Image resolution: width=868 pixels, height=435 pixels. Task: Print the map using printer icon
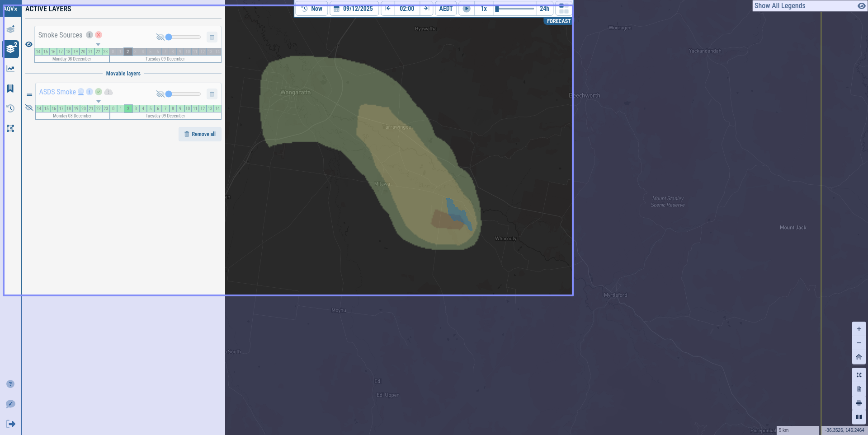pos(859,403)
